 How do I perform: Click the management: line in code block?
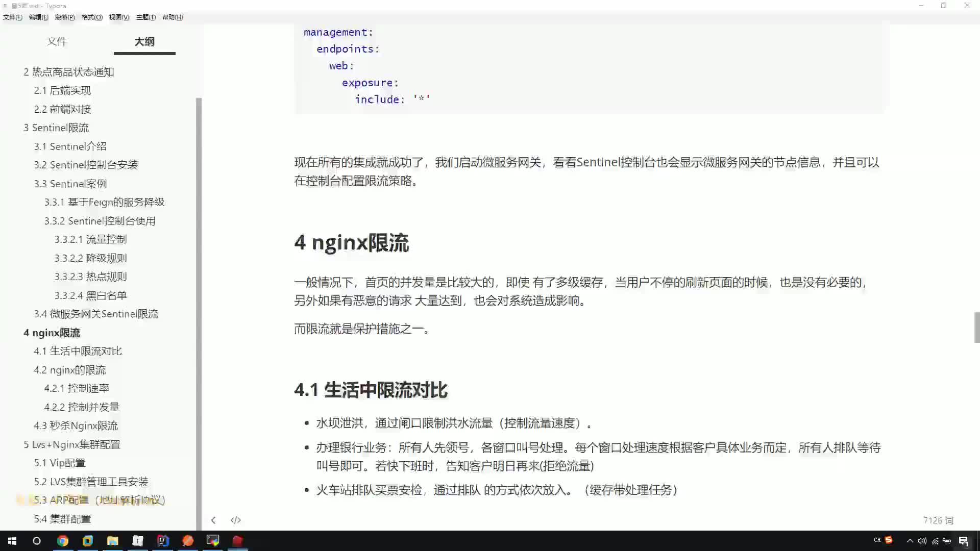tap(338, 32)
